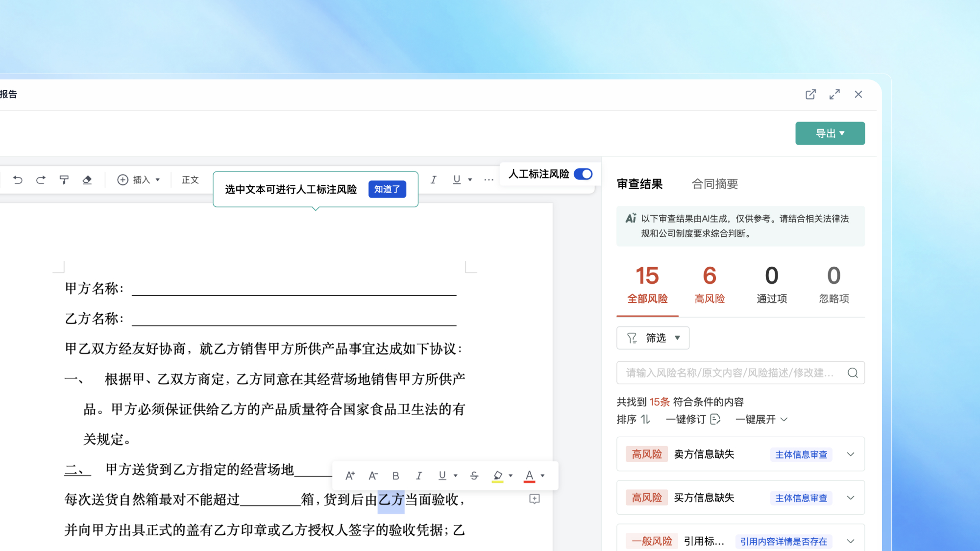Click the 高风险 badge on 卖方信息缺失

click(647, 454)
